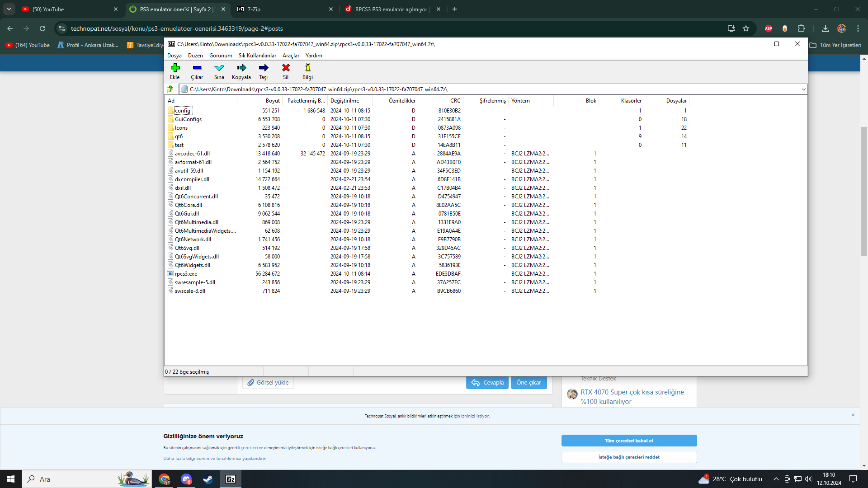Show hidden system tray icons chevron
This screenshot has height=488, width=868.
tap(776, 479)
